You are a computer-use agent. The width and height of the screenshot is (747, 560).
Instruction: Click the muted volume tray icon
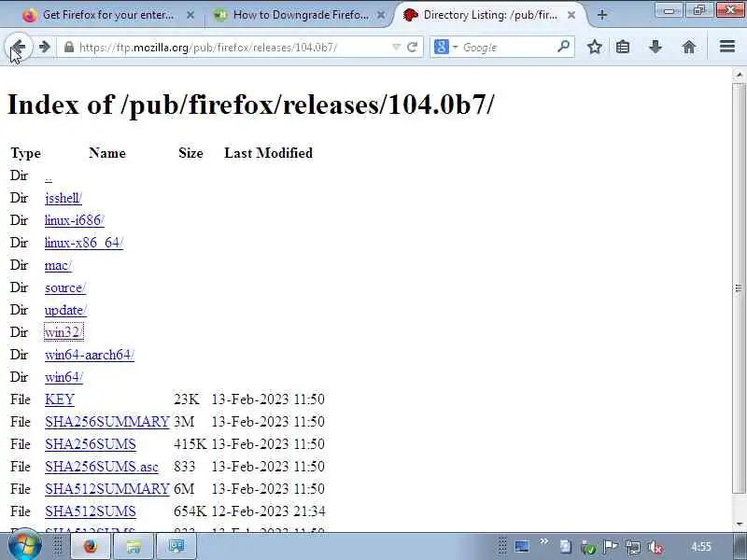656,548
